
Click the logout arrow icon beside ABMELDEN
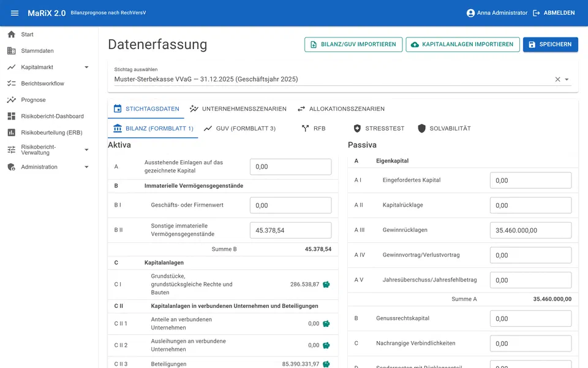(x=537, y=13)
